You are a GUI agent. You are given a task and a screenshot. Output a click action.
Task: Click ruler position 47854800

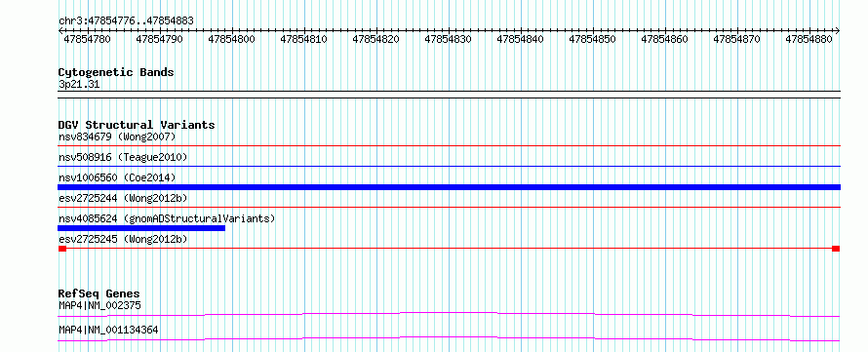[x=231, y=39]
